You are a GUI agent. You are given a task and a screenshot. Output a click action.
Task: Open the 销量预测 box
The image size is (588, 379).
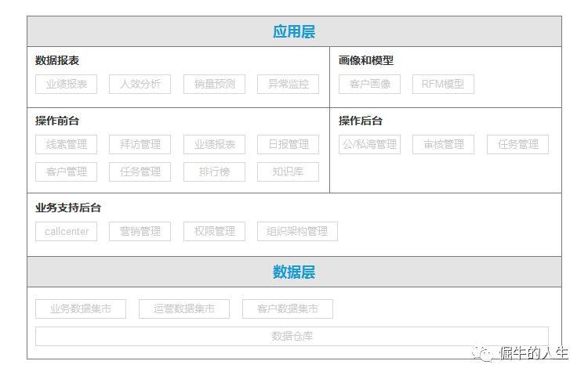tap(215, 84)
